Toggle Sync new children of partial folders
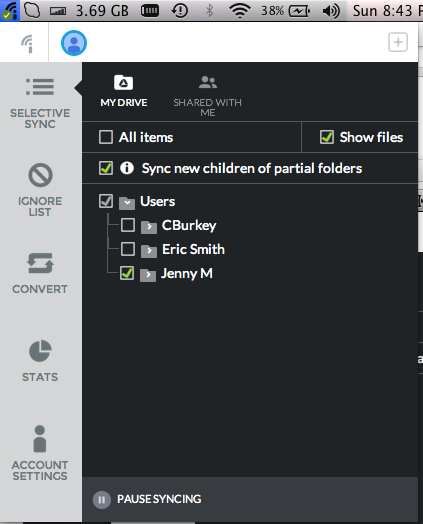423x524 pixels. coord(106,168)
